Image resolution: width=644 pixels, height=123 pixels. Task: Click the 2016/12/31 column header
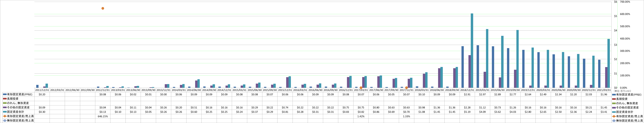point(346,90)
